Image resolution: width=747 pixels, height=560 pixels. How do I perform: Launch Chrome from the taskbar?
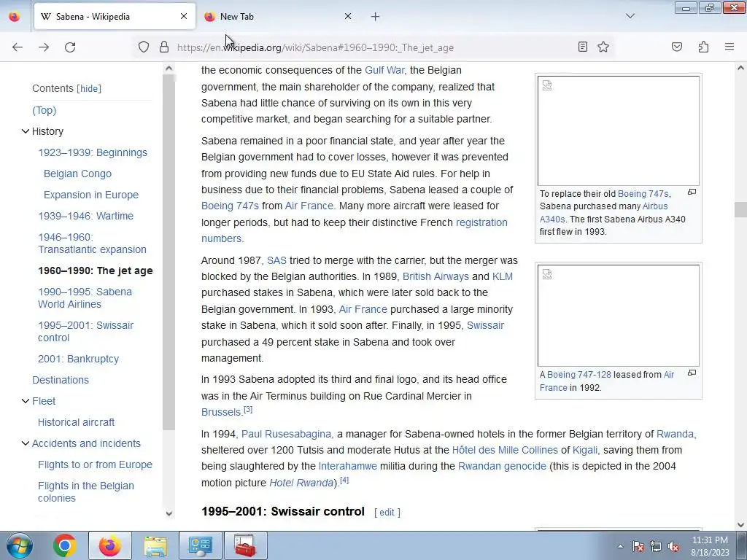pos(65,545)
